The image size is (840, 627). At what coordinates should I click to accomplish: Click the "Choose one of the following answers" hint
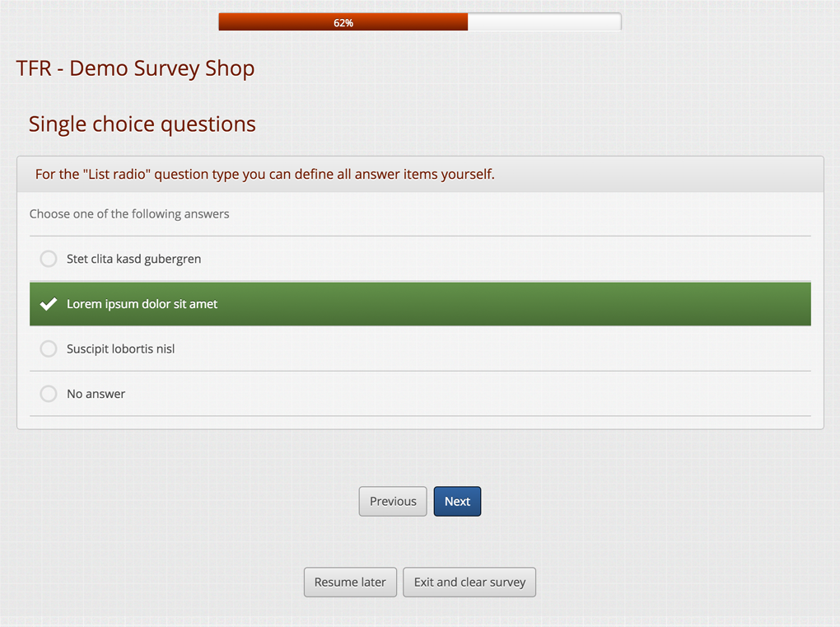pos(129,214)
